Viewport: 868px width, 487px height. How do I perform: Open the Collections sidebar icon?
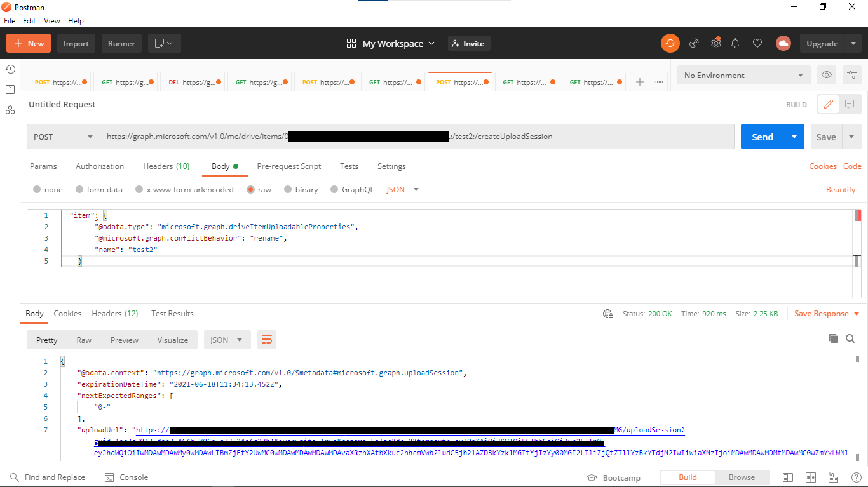click(x=10, y=90)
